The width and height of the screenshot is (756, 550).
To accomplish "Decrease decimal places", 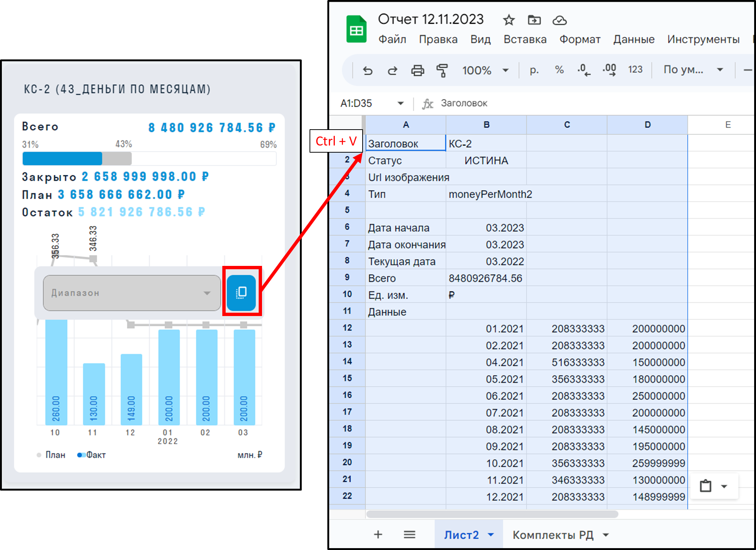I will coord(584,70).
